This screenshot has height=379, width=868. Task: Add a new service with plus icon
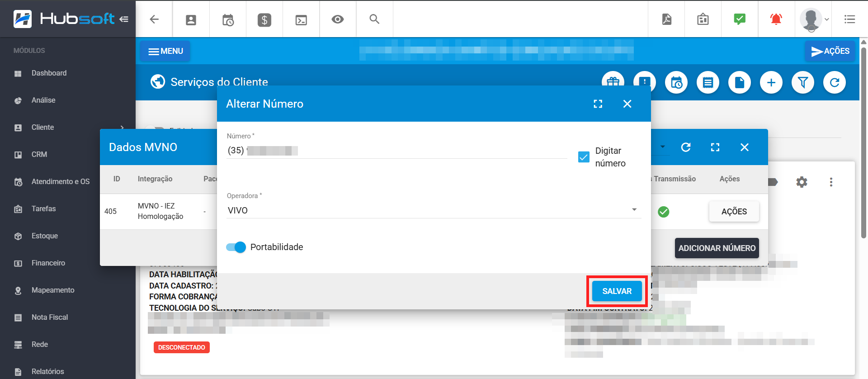(x=771, y=82)
